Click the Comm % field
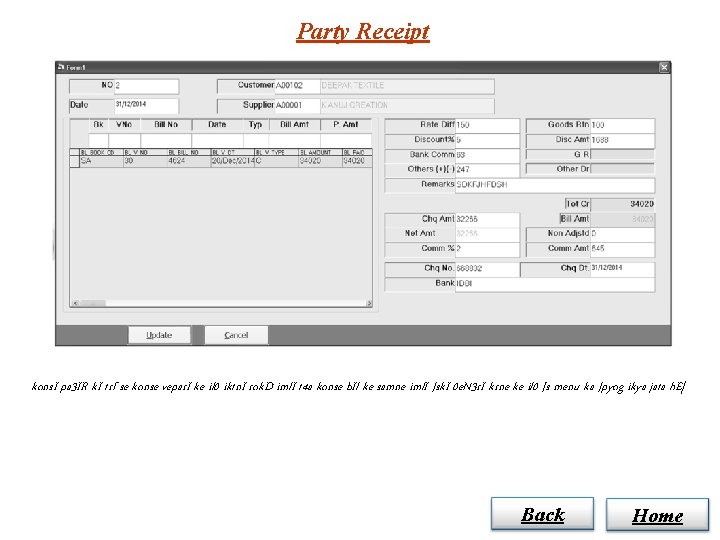Screen dimensions: 720x540 pyautogui.click(x=487, y=248)
